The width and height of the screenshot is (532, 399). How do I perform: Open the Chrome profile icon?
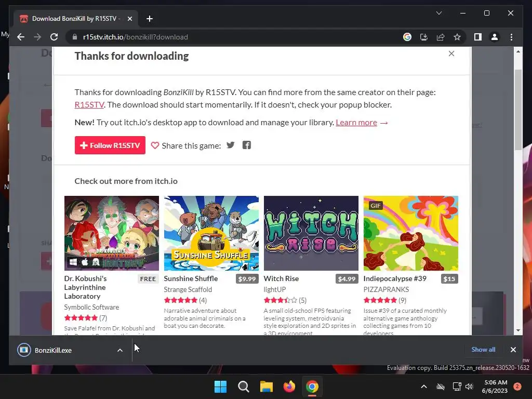pyautogui.click(x=495, y=37)
